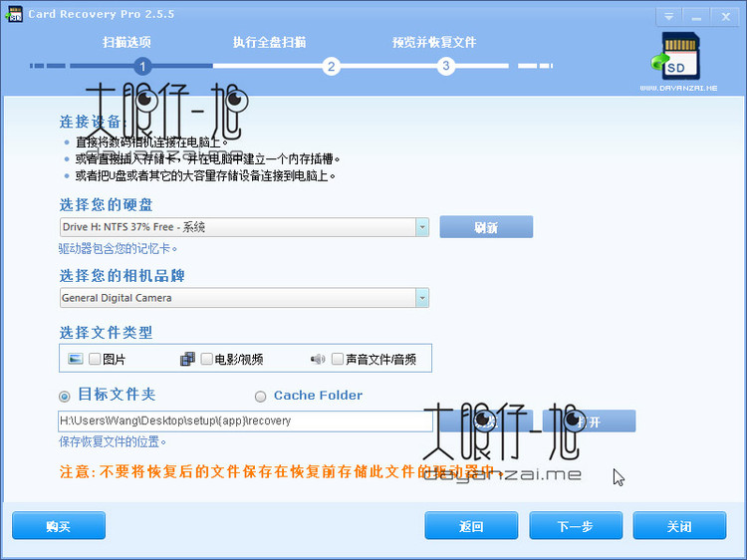Click step circle number 3

point(446,66)
